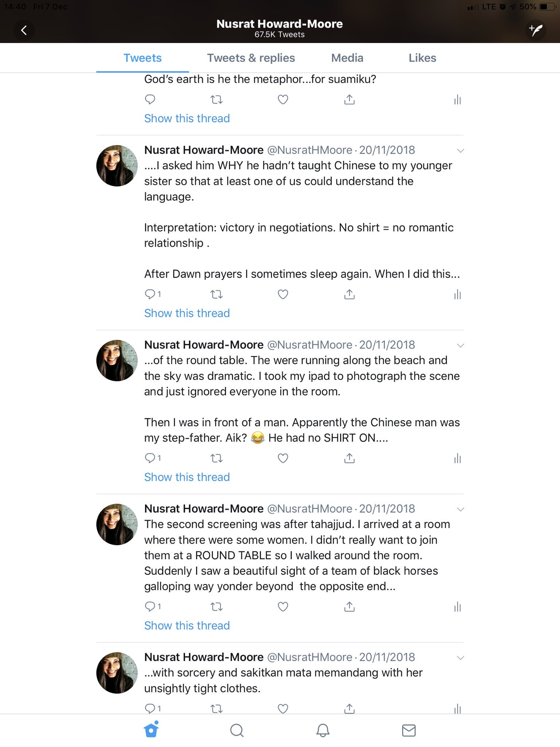
Task: Like the 'asked him WHY' tweet
Action: [283, 294]
